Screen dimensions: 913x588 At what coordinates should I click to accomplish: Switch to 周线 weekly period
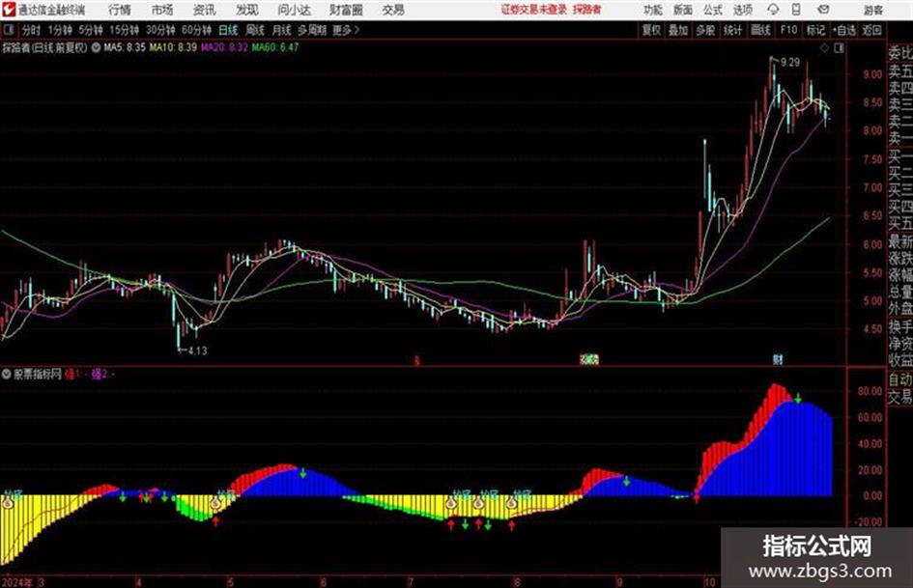point(255,30)
